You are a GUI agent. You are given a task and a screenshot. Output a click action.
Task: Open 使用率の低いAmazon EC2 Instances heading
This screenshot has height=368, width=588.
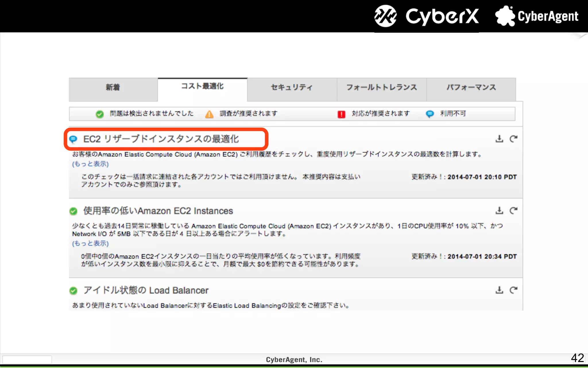(158, 211)
